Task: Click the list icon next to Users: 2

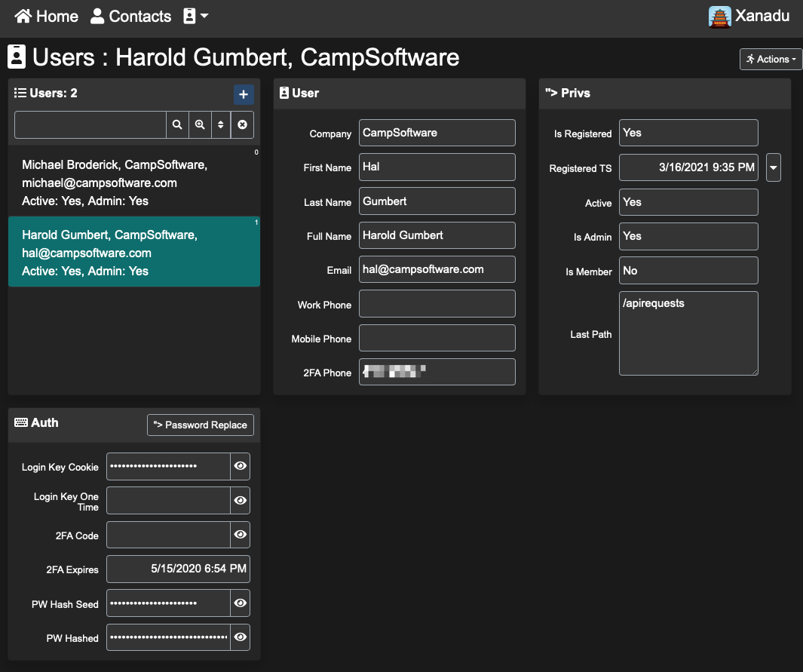Action: pos(20,93)
